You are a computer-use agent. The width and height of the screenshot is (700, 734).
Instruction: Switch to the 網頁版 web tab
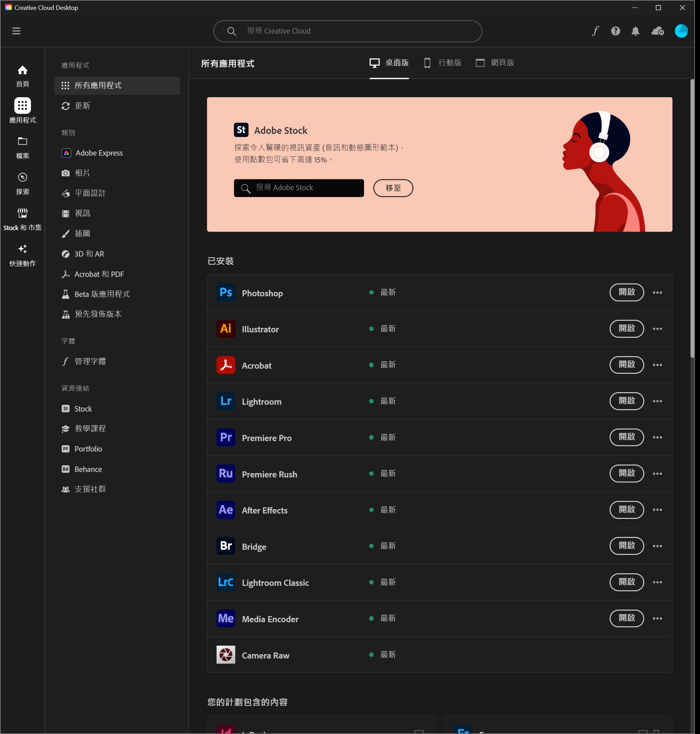495,63
